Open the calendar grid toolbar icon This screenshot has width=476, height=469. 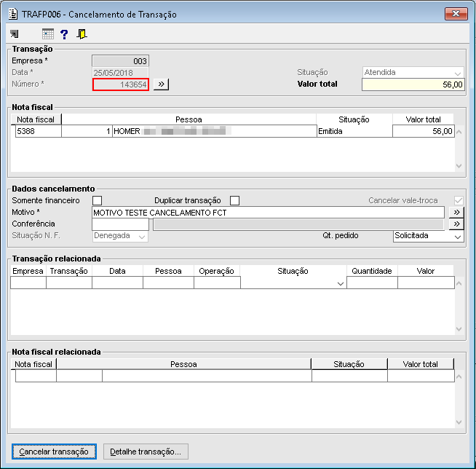(47, 34)
